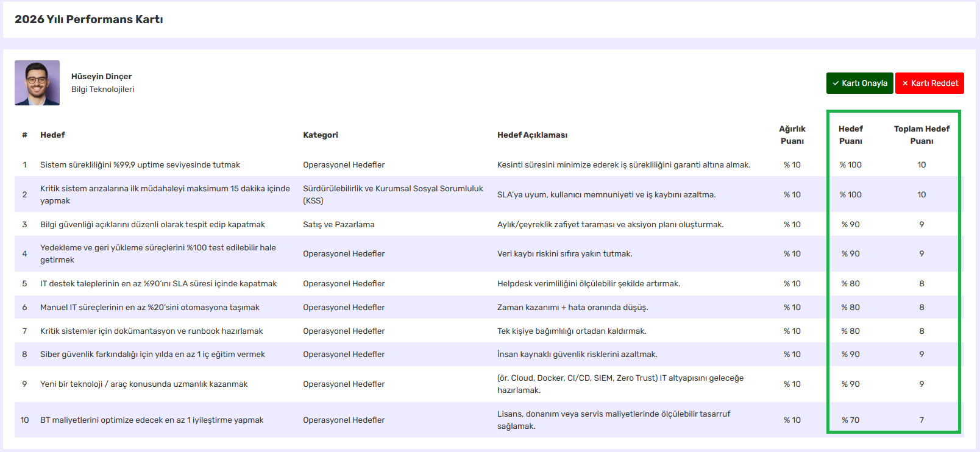The width and height of the screenshot is (980, 452).
Task: Select the employee name Hüseyin Dinçer
Action: (101, 77)
